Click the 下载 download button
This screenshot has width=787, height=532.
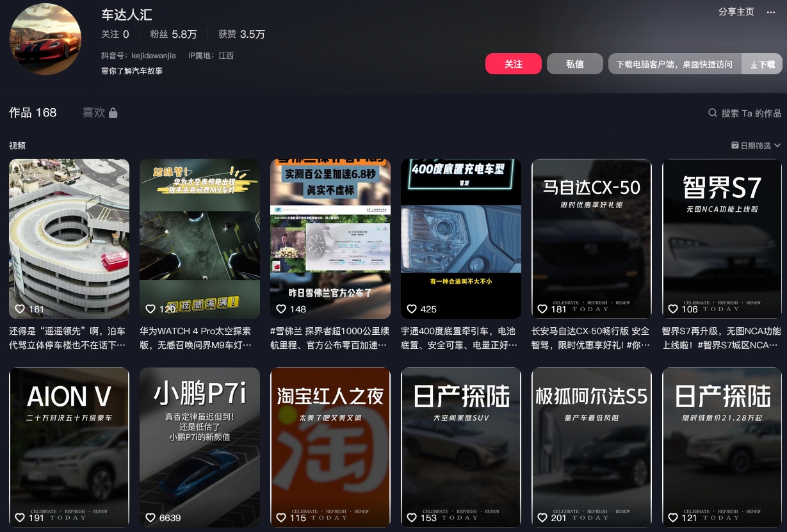(762, 64)
